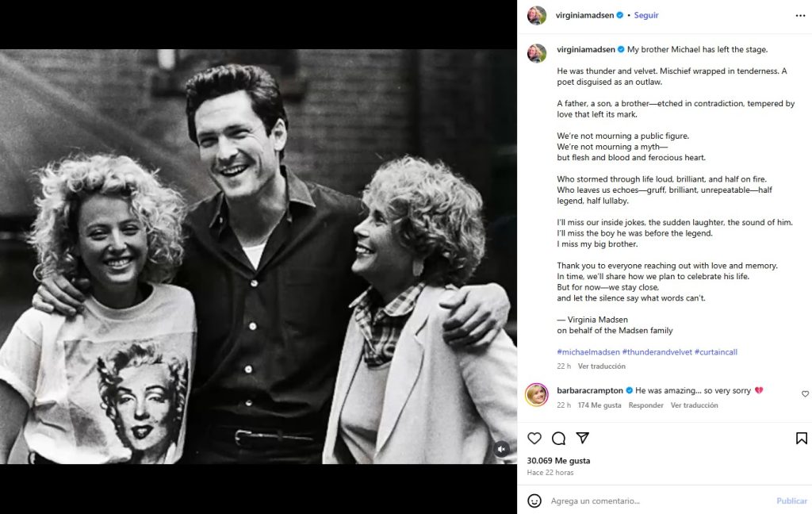Follow virginiamadsen via the Seguir button
812x514 pixels.
tap(645, 14)
